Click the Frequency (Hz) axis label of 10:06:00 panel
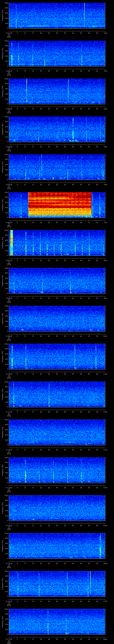Screen dimensions: 114x644 [3, 205]
